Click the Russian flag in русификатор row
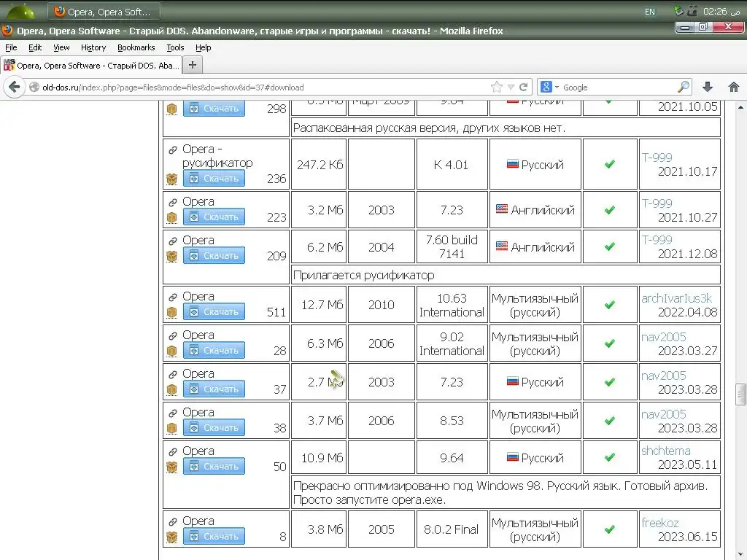 coord(513,164)
